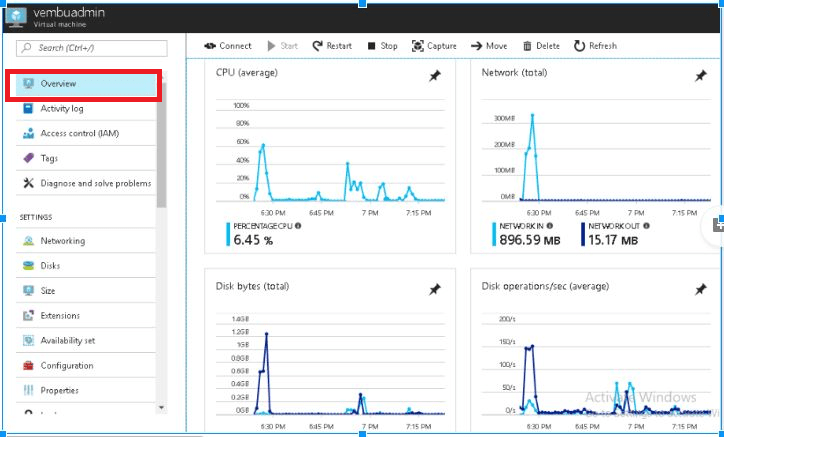Click the Network Out info icon
Image resolution: width=819 pixels, height=460 pixels.
[646, 226]
